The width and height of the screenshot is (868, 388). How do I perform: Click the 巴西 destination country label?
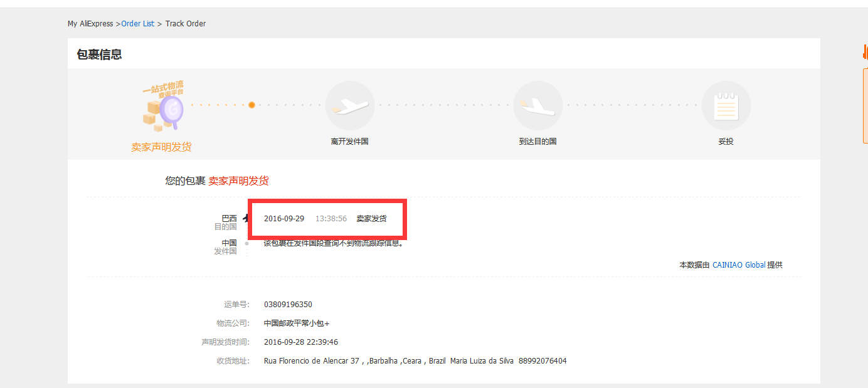click(229, 218)
